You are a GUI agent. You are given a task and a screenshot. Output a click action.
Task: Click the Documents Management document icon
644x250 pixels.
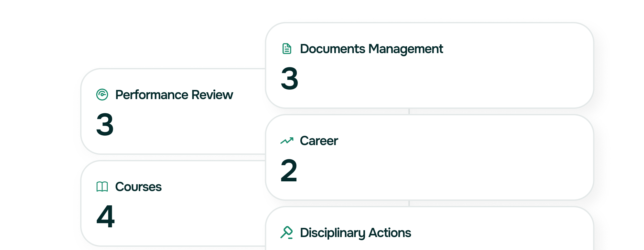tap(286, 49)
